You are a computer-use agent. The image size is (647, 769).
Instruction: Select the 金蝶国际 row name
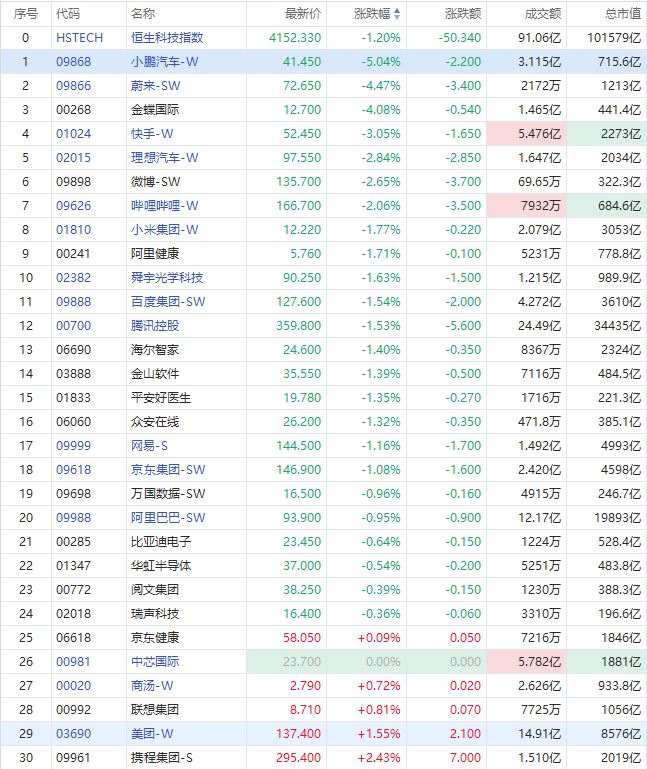155,110
